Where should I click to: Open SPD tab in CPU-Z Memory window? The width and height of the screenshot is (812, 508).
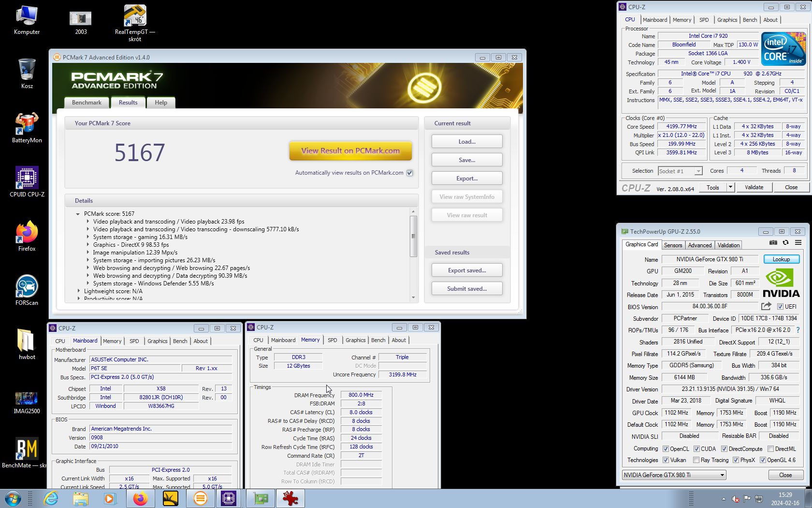[333, 340]
